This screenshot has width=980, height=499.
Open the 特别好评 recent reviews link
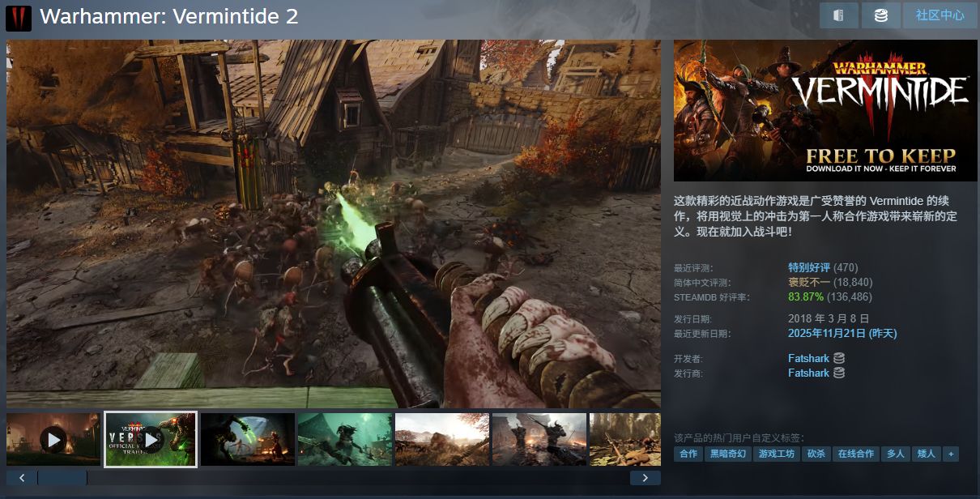(809, 267)
